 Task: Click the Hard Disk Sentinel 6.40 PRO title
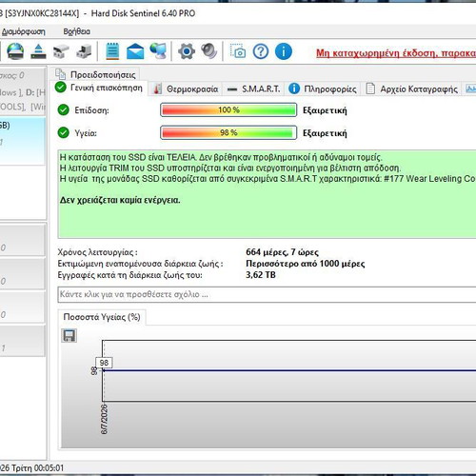[143, 13]
